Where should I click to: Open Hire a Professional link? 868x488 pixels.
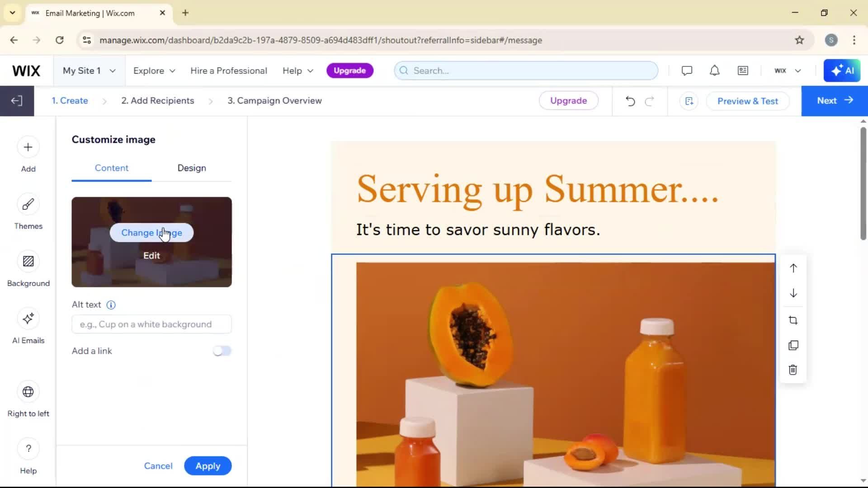pos(229,70)
